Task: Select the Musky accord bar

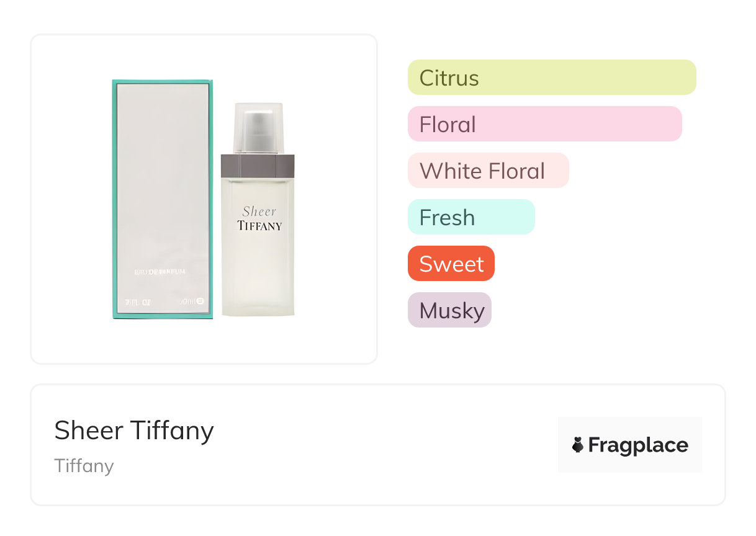Action: 449,310
